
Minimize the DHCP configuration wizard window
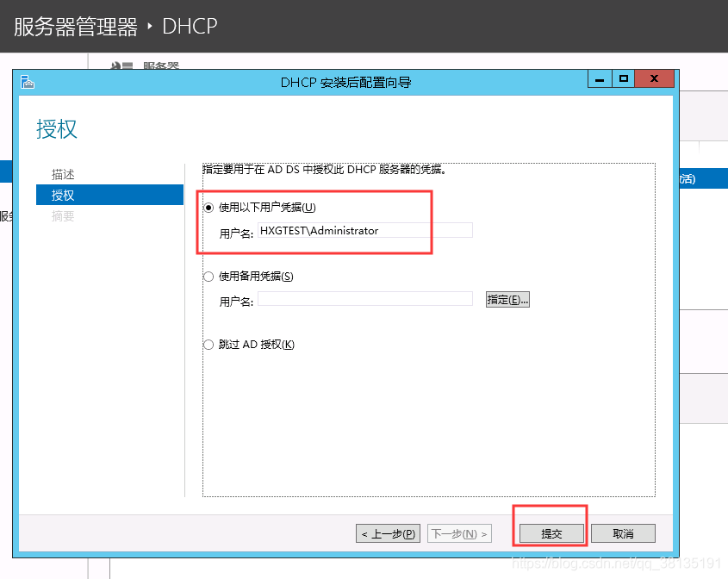pos(599,78)
